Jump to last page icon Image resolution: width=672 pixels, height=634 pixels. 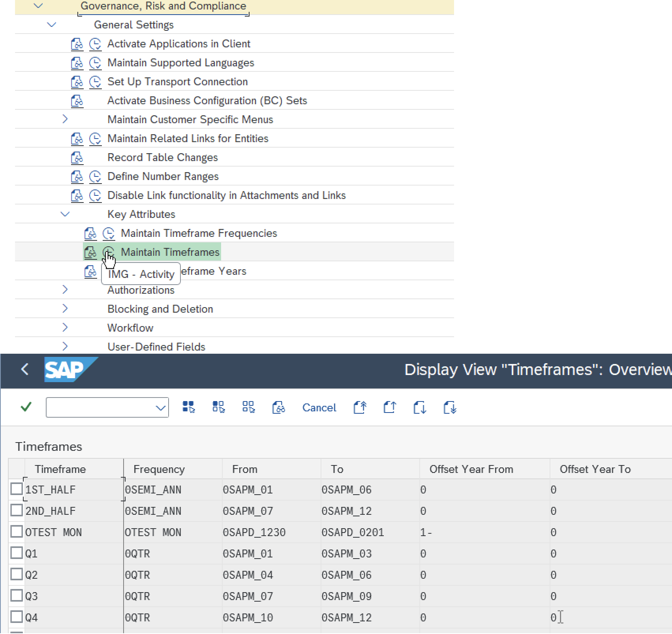coord(450,407)
